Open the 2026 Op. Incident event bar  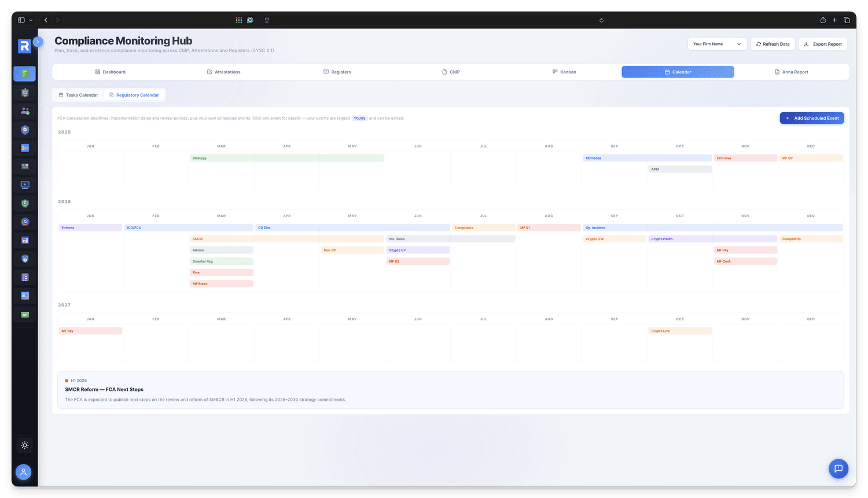[713, 228]
